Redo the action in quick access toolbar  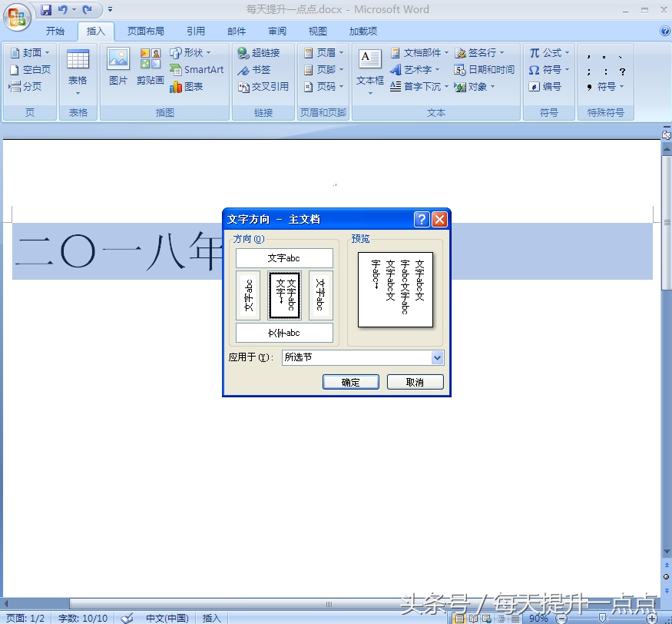(x=88, y=9)
